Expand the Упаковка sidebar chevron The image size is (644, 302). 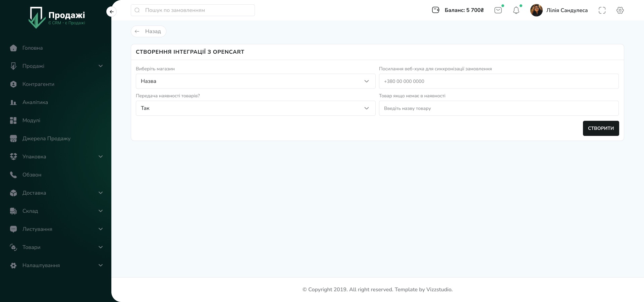click(x=101, y=157)
